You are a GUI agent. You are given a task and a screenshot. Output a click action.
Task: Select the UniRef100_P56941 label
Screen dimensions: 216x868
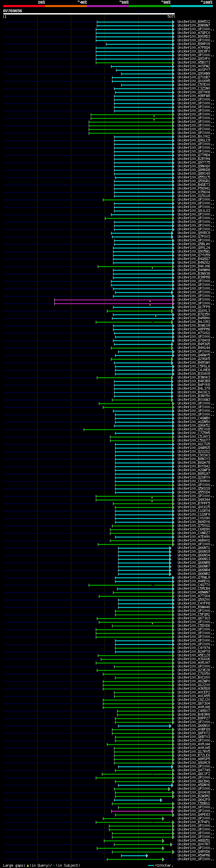pyautogui.click(x=194, y=189)
